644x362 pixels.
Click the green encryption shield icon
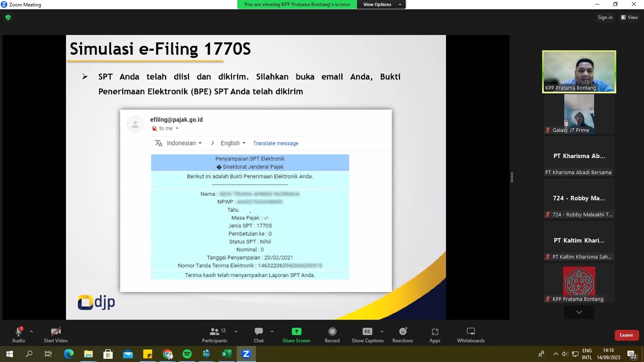[8, 17]
